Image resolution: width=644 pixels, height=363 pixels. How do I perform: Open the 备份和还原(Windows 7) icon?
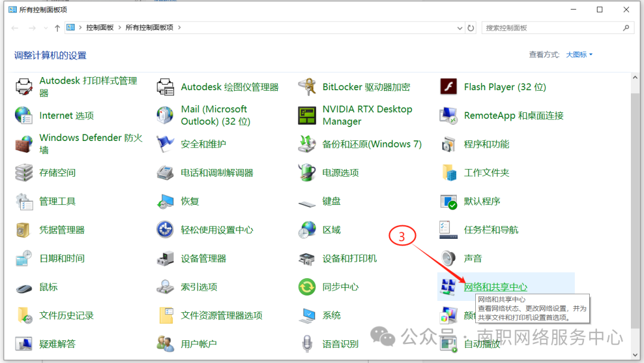[307, 144]
